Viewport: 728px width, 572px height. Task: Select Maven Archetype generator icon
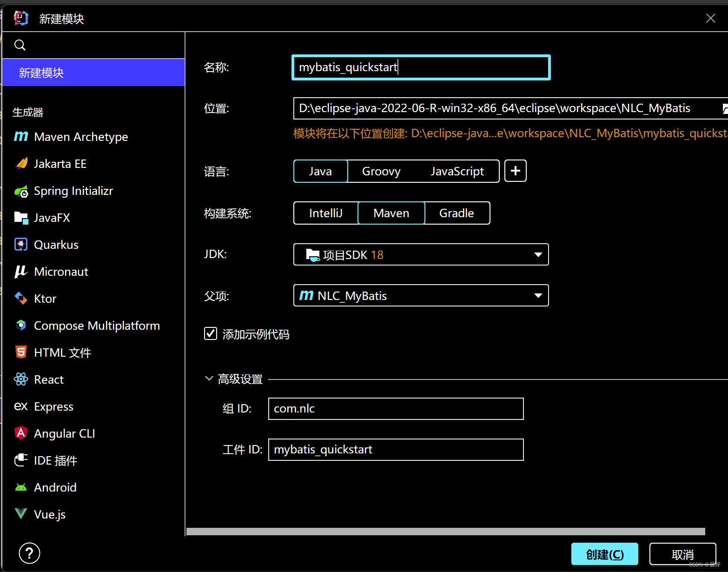click(x=21, y=136)
